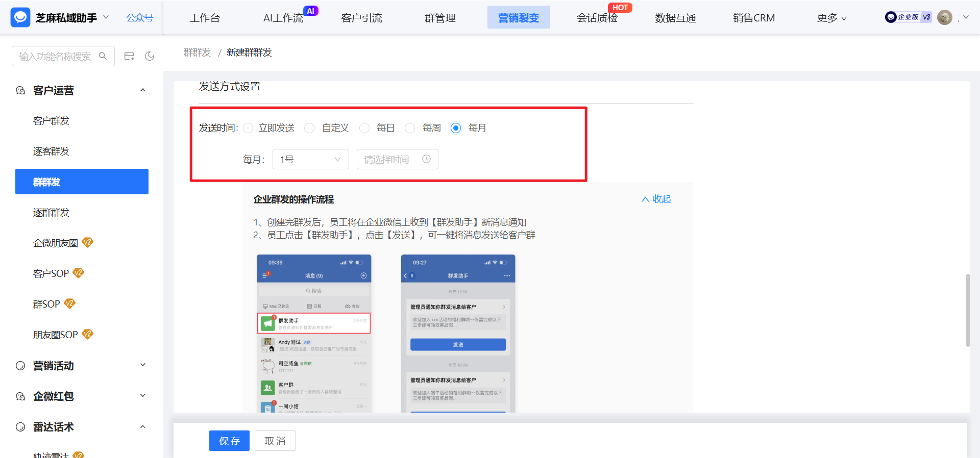This screenshot has height=458, width=980.
Task: Click the 营销活动 section icon
Action: (20, 365)
